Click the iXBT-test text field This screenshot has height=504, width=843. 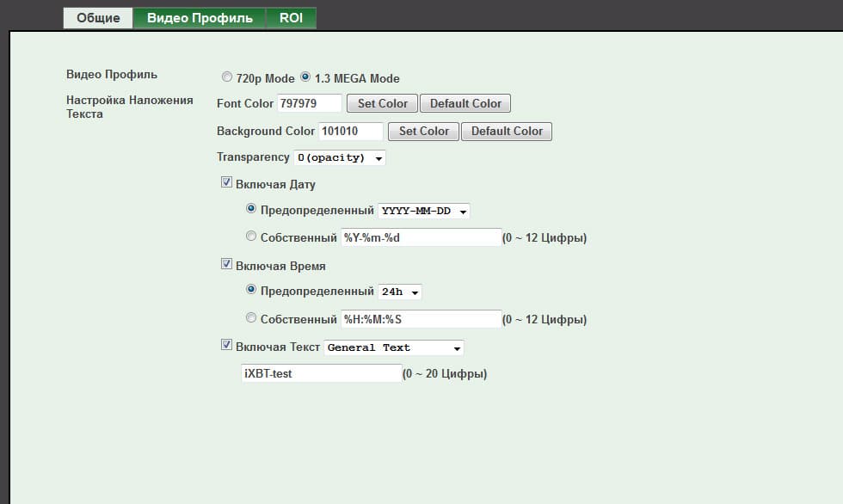tap(322, 373)
